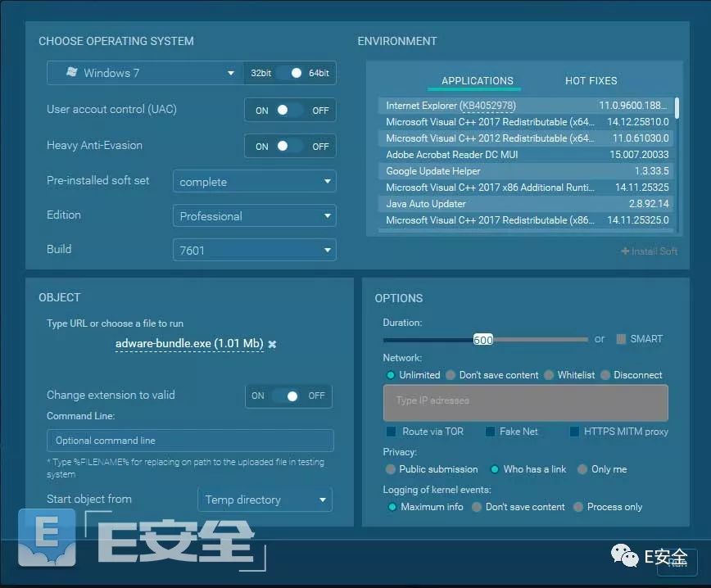
Task: Remove the adware-bundle.exe file with the X icon
Action: click(x=272, y=344)
